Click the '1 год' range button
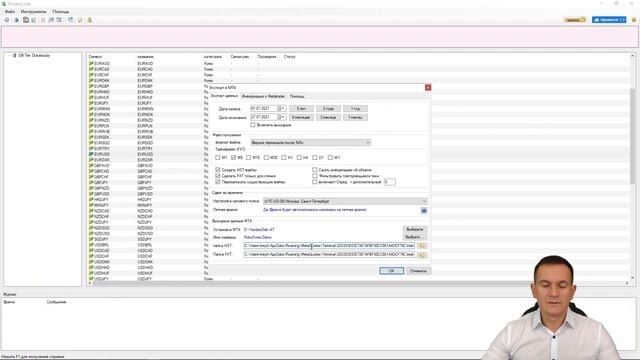 [355, 109]
